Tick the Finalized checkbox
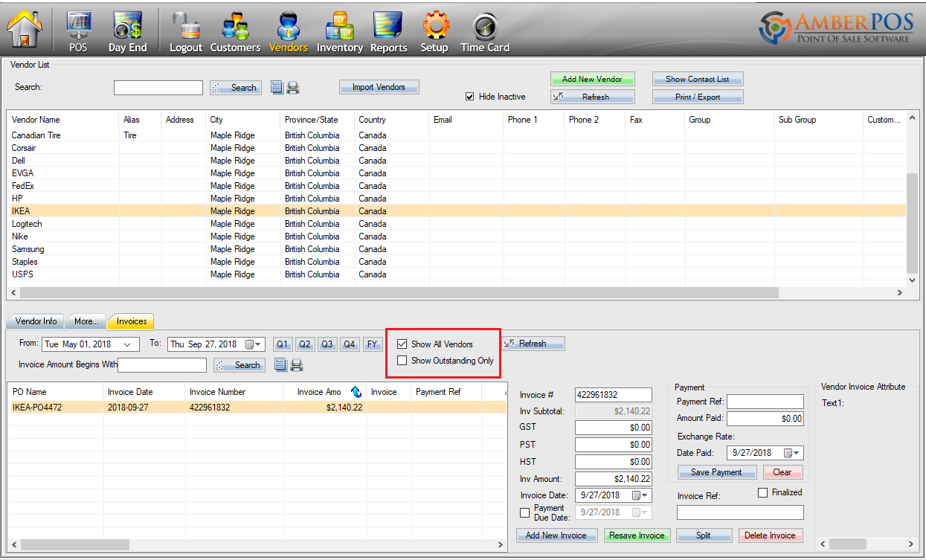The width and height of the screenshot is (926, 560). click(762, 492)
